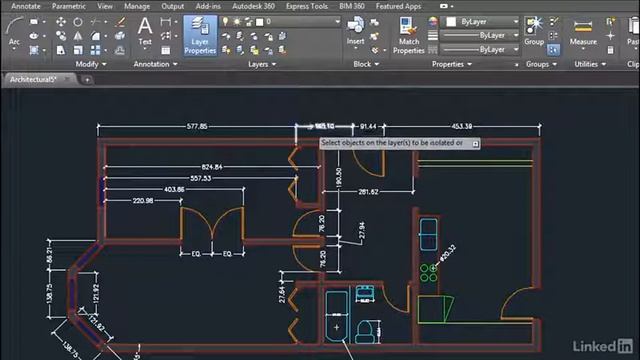The image size is (640, 360).
Task: Select the Ellipse draw tool
Action: pos(34,36)
